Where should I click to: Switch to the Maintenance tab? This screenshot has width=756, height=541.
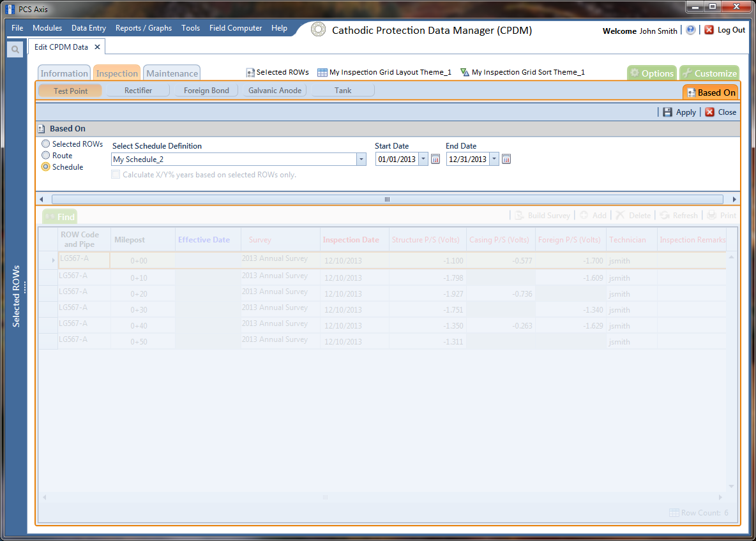[x=172, y=73]
